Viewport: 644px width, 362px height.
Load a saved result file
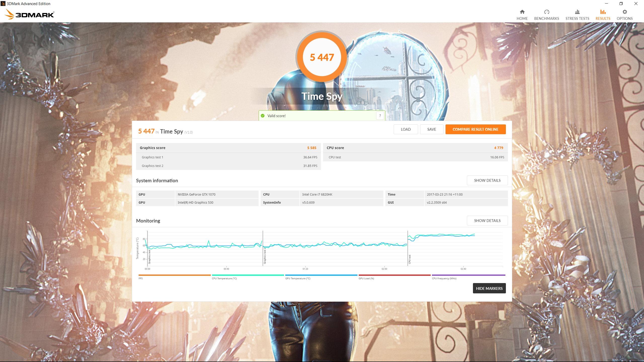point(406,129)
